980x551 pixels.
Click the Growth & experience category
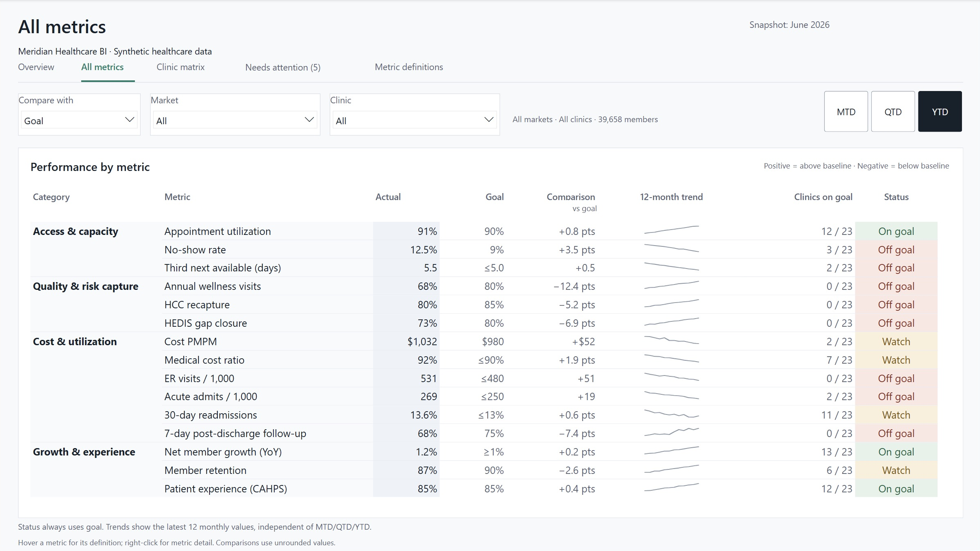[84, 452]
